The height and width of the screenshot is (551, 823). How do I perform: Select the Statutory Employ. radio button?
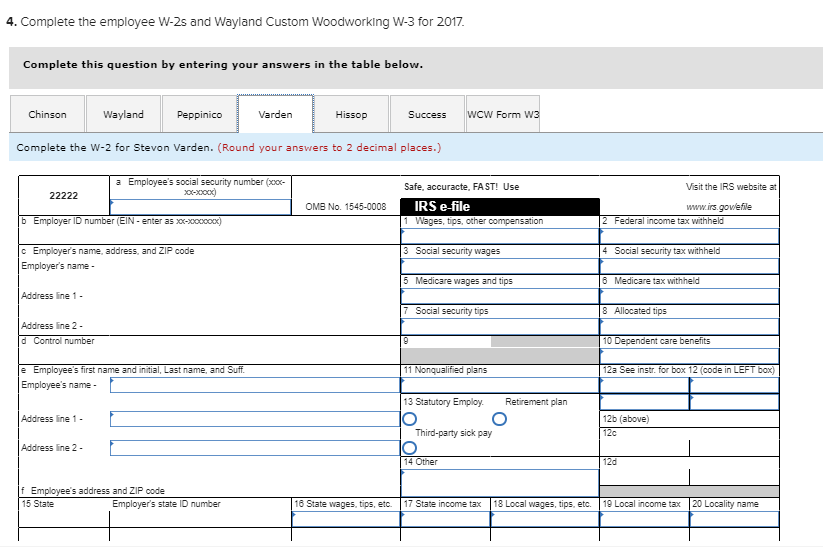click(409, 419)
